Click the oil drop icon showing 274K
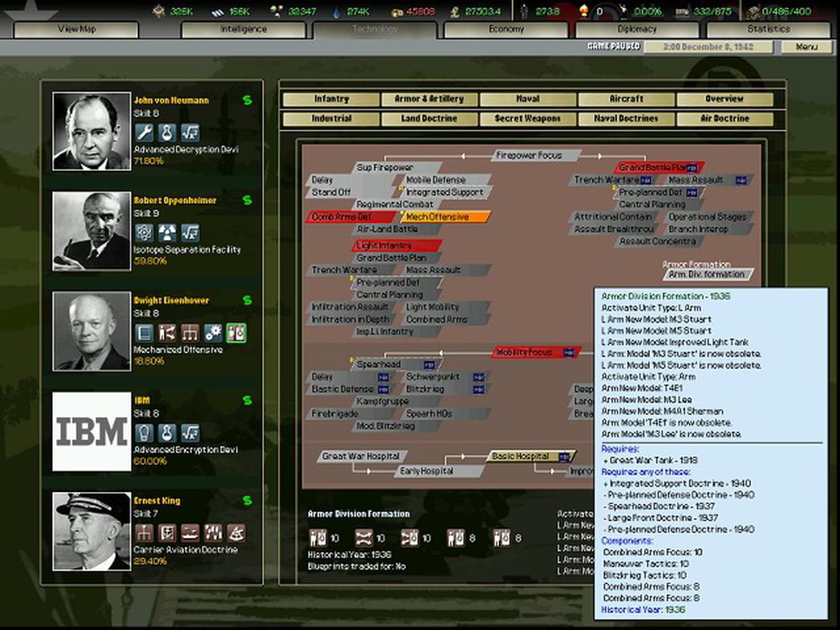The height and width of the screenshot is (630, 840). (x=336, y=11)
